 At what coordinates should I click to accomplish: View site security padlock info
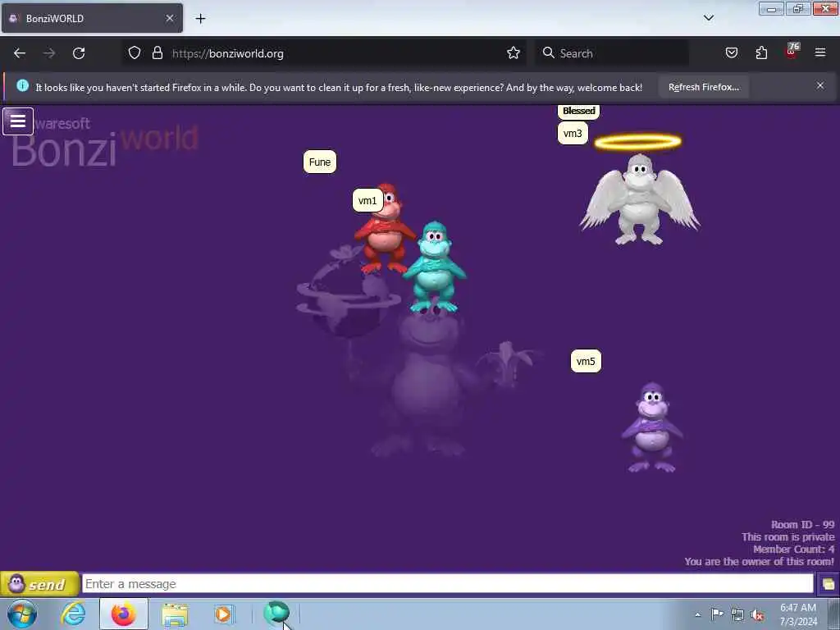157,53
